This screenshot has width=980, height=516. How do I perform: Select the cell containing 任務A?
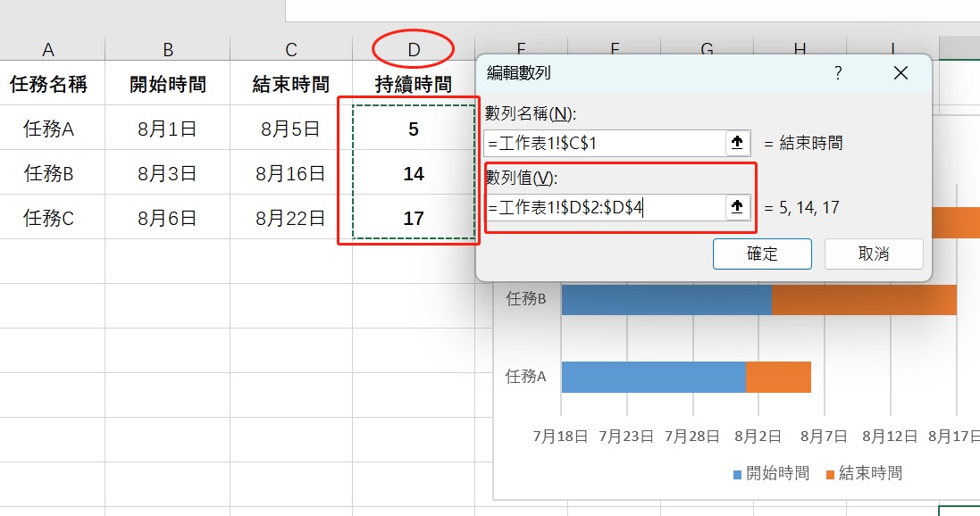tap(48, 129)
